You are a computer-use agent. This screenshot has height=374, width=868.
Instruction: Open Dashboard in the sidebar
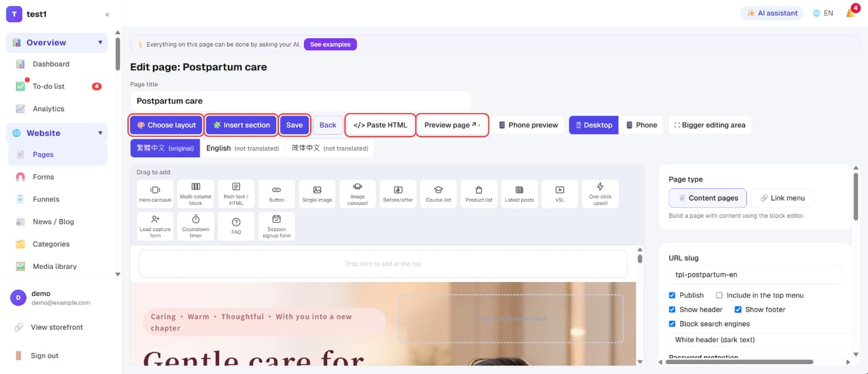pyautogui.click(x=56, y=64)
